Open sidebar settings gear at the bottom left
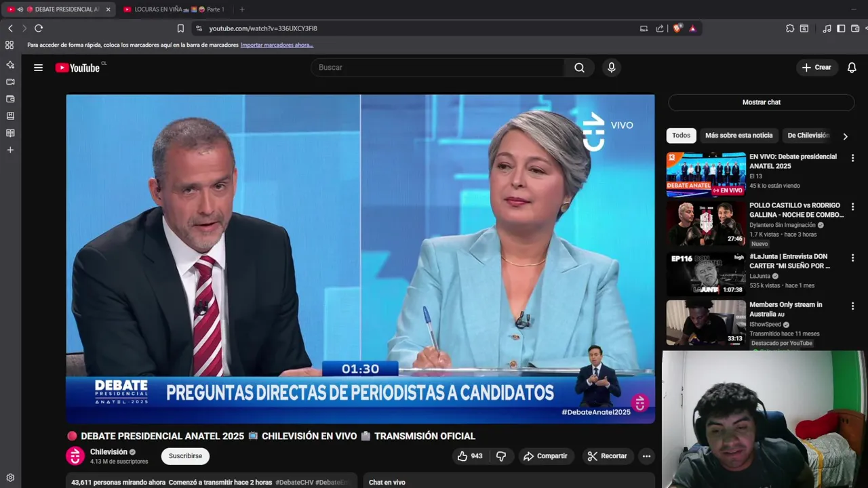Image resolution: width=868 pixels, height=488 pixels. click(x=10, y=478)
